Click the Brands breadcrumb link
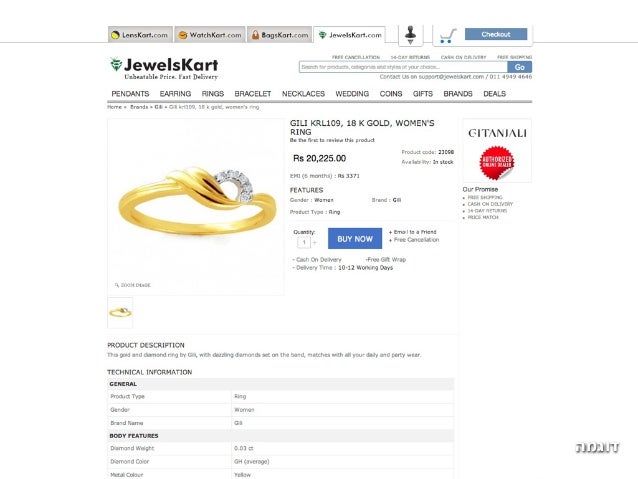 pyautogui.click(x=139, y=107)
